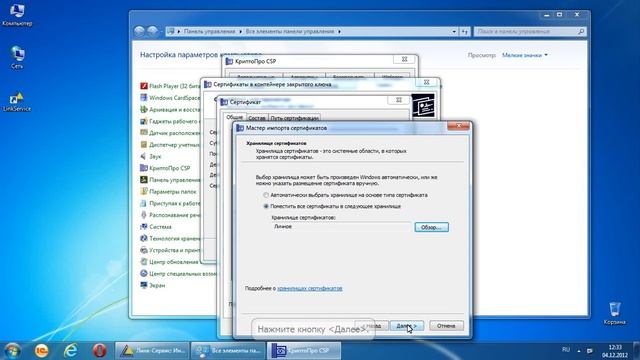This screenshot has width=640, height=360.
Task: Open the 'Мелкие значки' view dropdown
Action: click(524, 55)
